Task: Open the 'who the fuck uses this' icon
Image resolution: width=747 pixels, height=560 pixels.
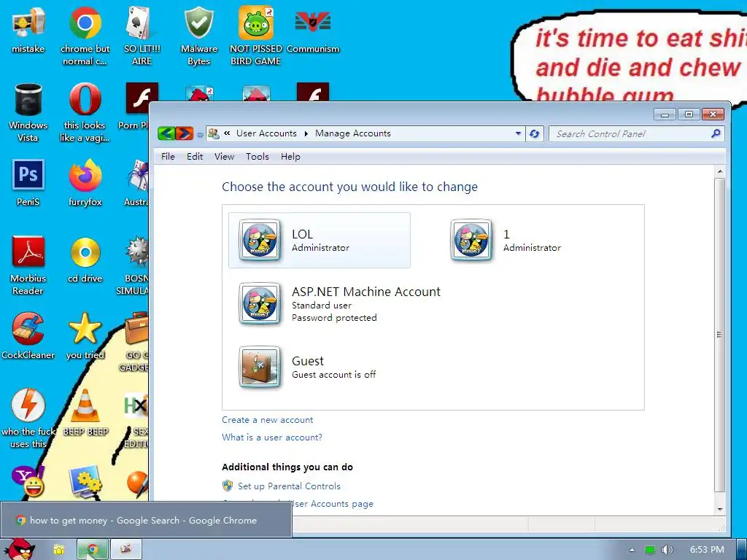Action: pyautogui.click(x=28, y=418)
